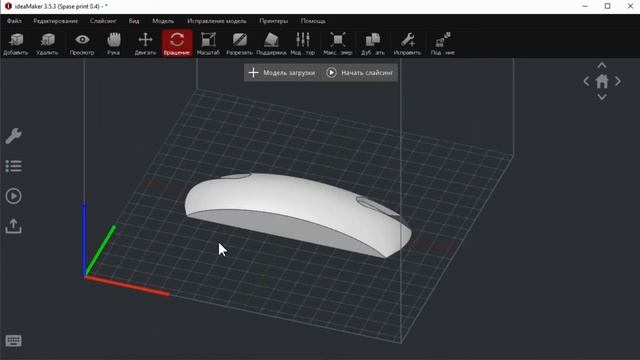640x360 pixels.
Task: Select the Просмотр view eye tool
Action: pos(82,43)
